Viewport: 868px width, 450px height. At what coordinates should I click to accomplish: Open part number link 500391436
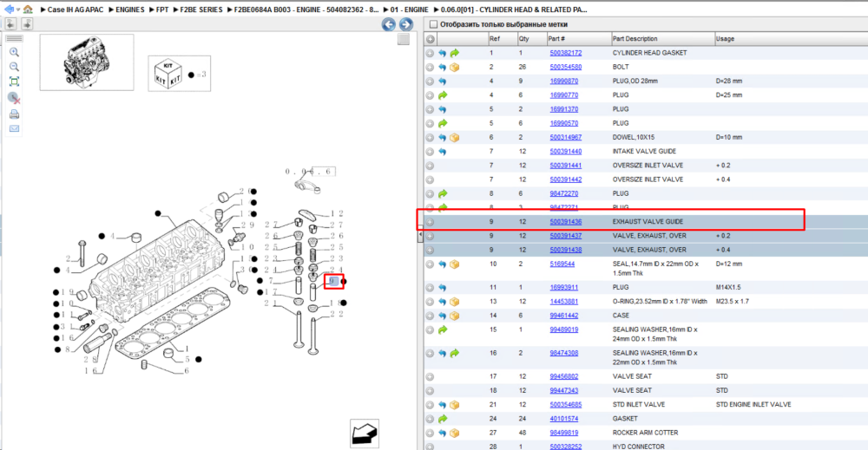pyautogui.click(x=566, y=222)
